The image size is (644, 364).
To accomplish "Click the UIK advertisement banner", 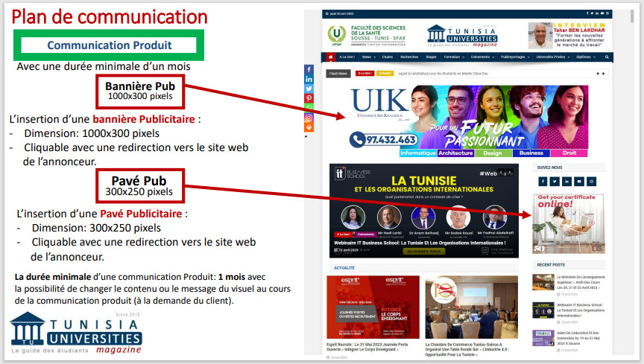I will pos(459,118).
